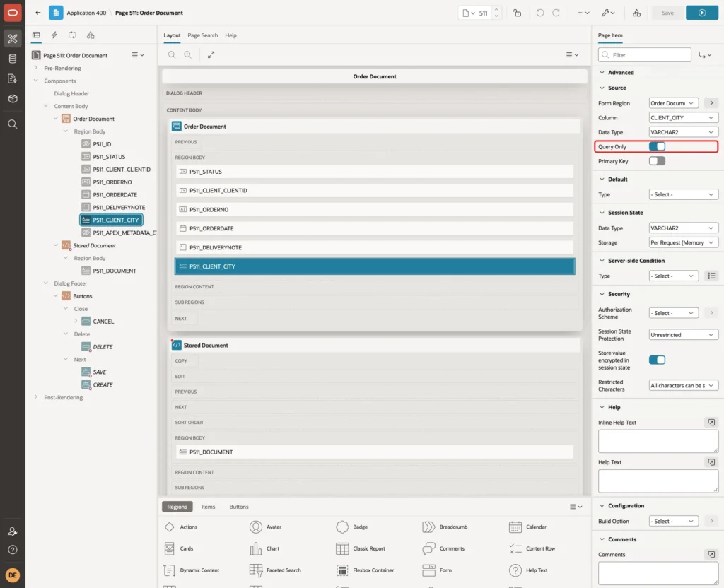Run the page with the play button
The height and width of the screenshot is (588, 724).
(x=702, y=13)
